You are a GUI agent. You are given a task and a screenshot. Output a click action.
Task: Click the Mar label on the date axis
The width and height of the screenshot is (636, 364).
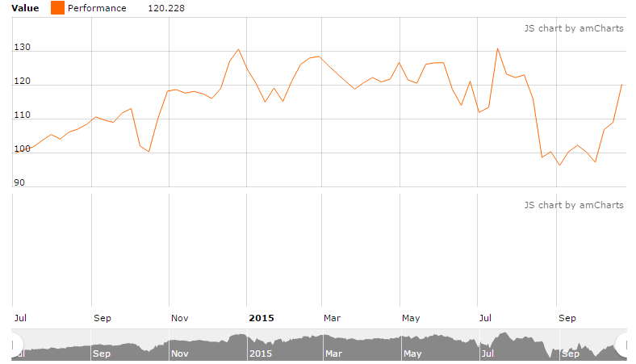click(x=333, y=318)
